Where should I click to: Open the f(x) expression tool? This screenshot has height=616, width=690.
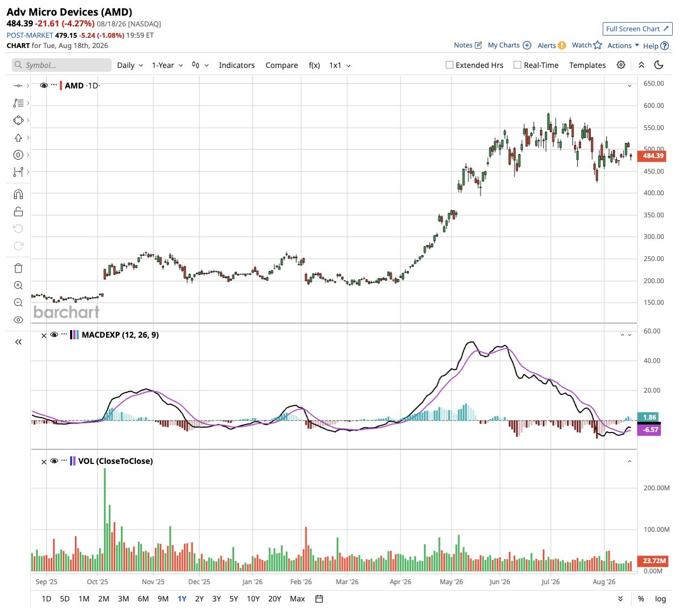(314, 65)
